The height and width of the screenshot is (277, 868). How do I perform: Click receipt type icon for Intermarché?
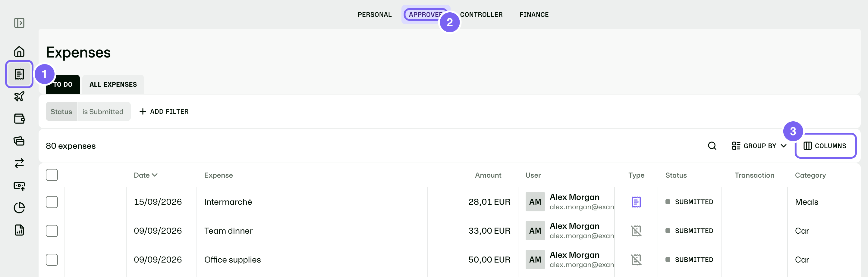pyautogui.click(x=636, y=202)
